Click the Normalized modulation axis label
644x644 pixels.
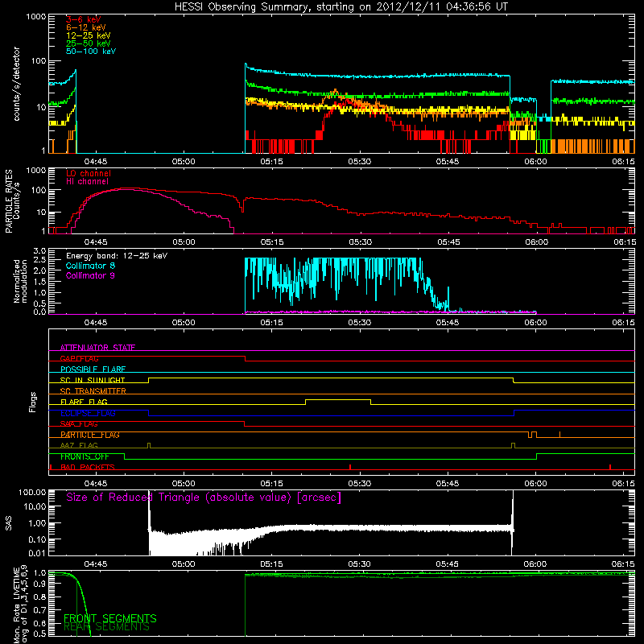pyautogui.click(x=20, y=281)
